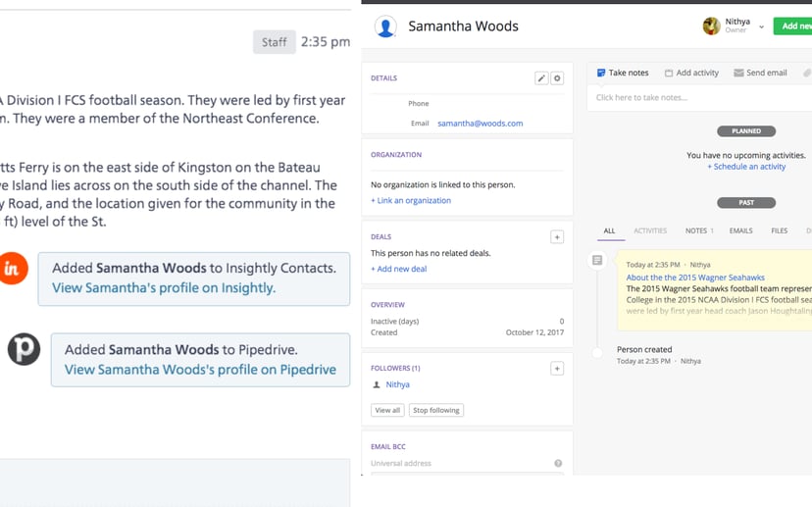
Task: Click the Email BCC help question icon
Action: coord(558,463)
